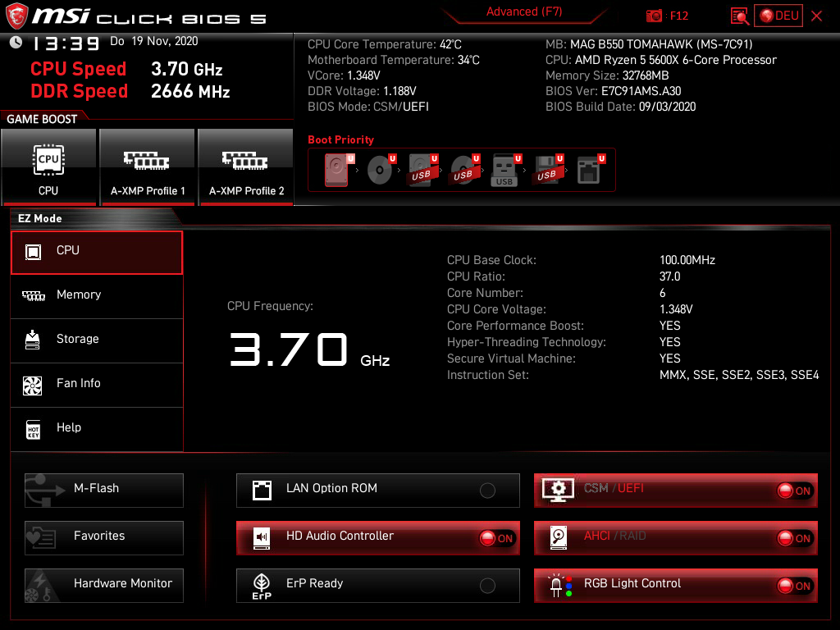Exit BIOS with the red X icon
This screenshot has height=630, width=840.
click(x=816, y=16)
